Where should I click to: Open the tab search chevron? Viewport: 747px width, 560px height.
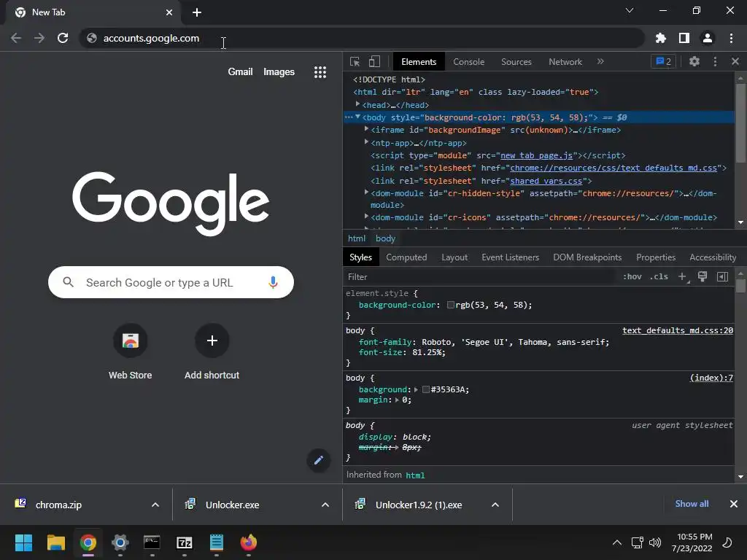(630, 10)
